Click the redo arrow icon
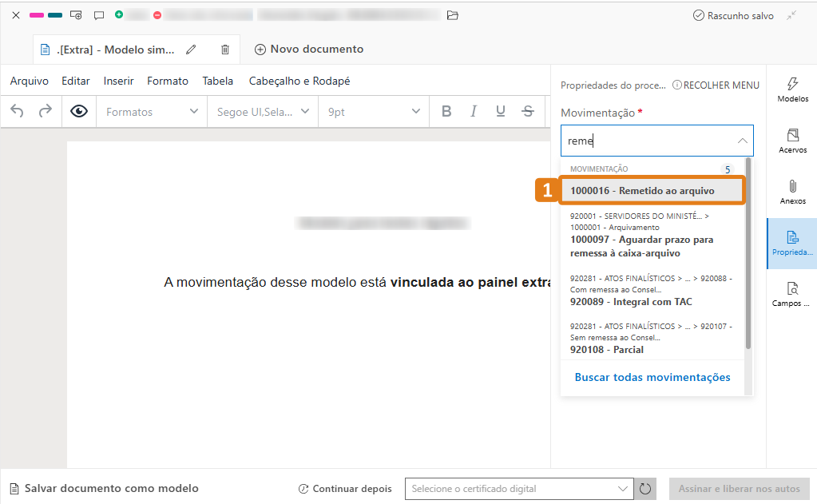The image size is (817, 504). [46, 112]
